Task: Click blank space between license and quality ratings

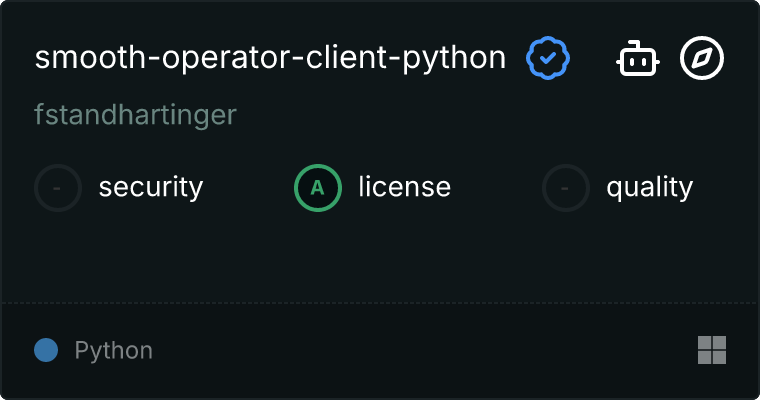Action: coord(496,187)
